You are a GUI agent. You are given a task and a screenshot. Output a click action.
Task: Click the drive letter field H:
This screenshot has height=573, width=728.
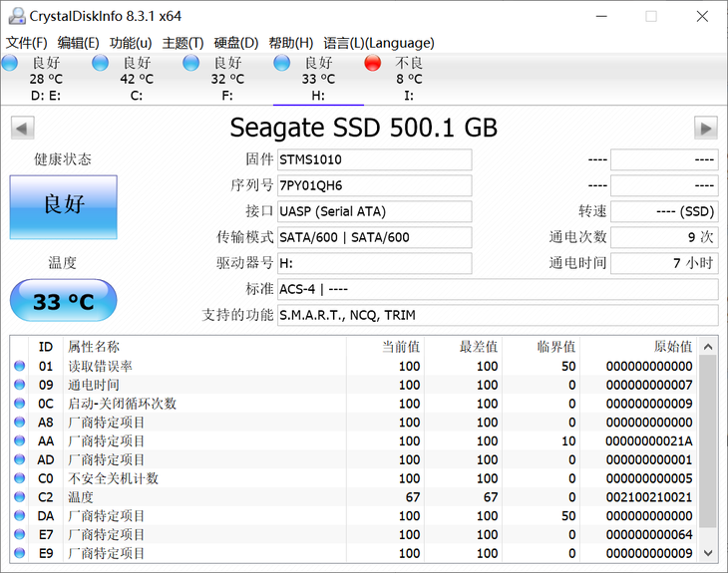(374, 263)
